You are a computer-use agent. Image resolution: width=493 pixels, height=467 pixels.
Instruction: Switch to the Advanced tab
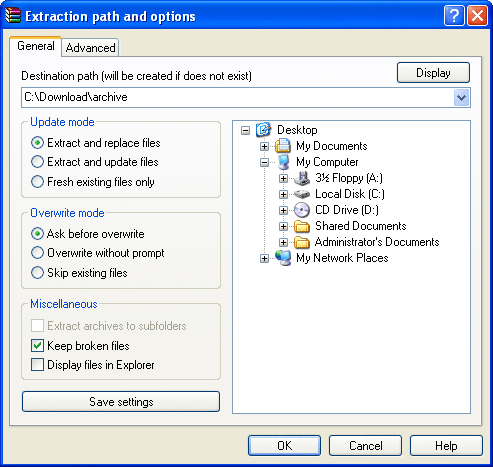coord(90,48)
